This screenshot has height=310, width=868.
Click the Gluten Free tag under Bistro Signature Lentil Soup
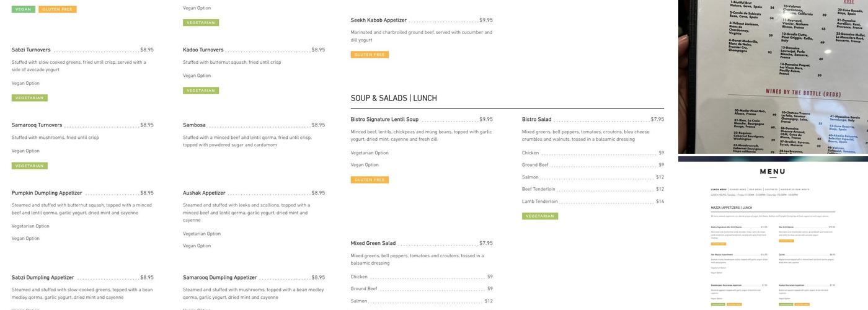[x=370, y=180]
